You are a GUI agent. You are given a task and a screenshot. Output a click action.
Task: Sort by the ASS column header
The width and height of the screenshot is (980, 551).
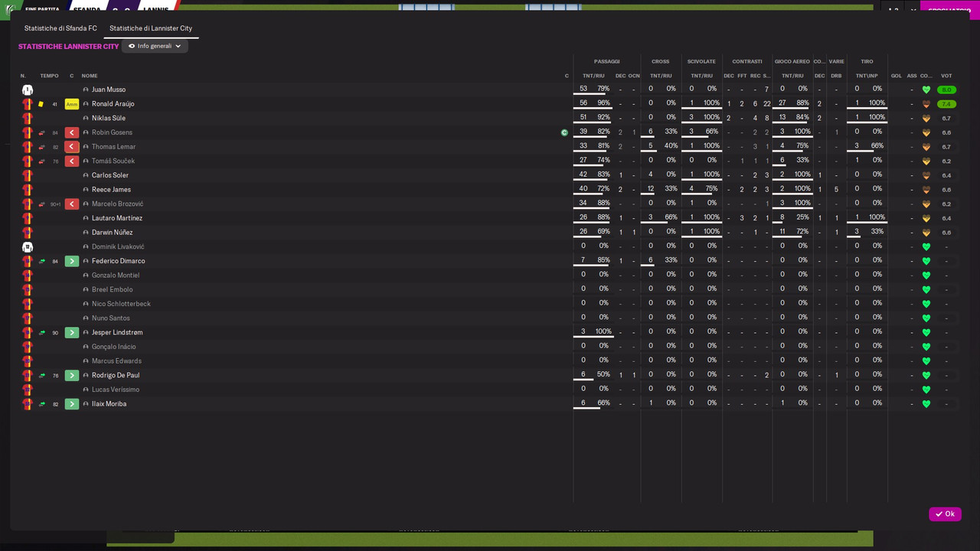click(912, 76)
